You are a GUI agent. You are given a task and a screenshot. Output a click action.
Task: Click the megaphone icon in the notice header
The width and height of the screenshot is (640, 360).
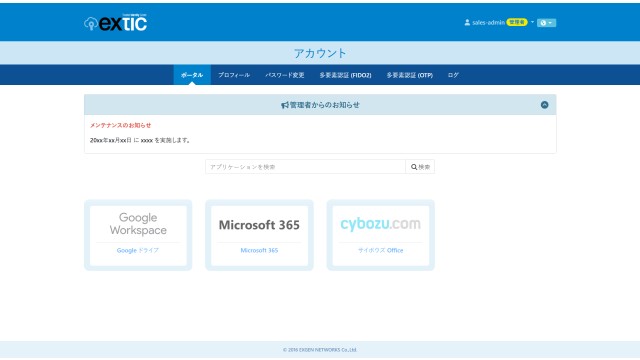284,105
